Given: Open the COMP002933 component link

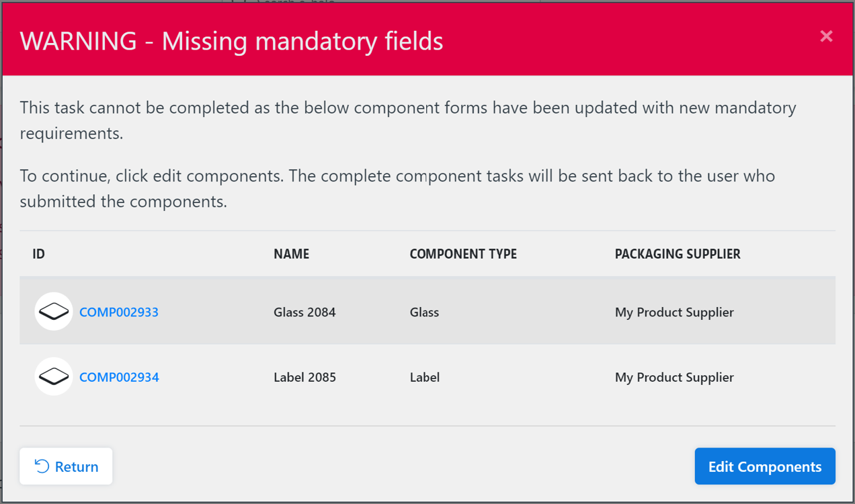Looking at the screenshot, I should (118, 312).
